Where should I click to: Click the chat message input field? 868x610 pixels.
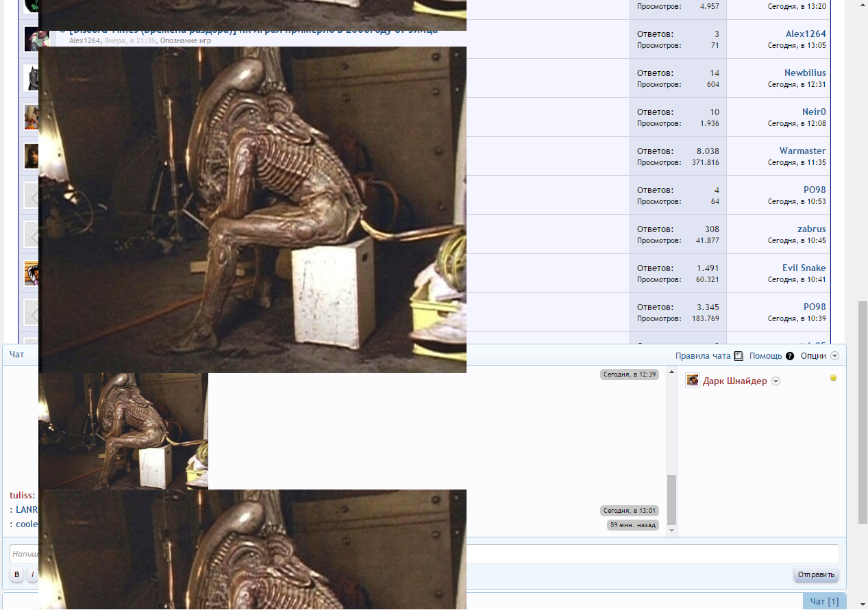424,553
